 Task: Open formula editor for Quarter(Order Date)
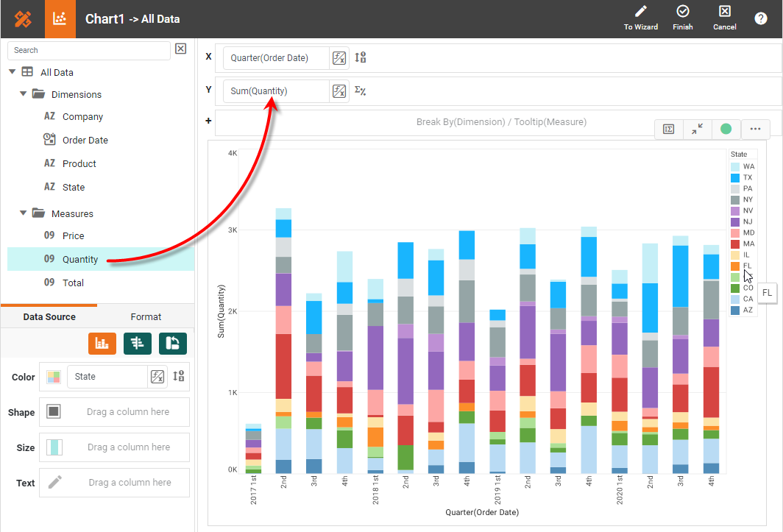(x=339, y=58)
